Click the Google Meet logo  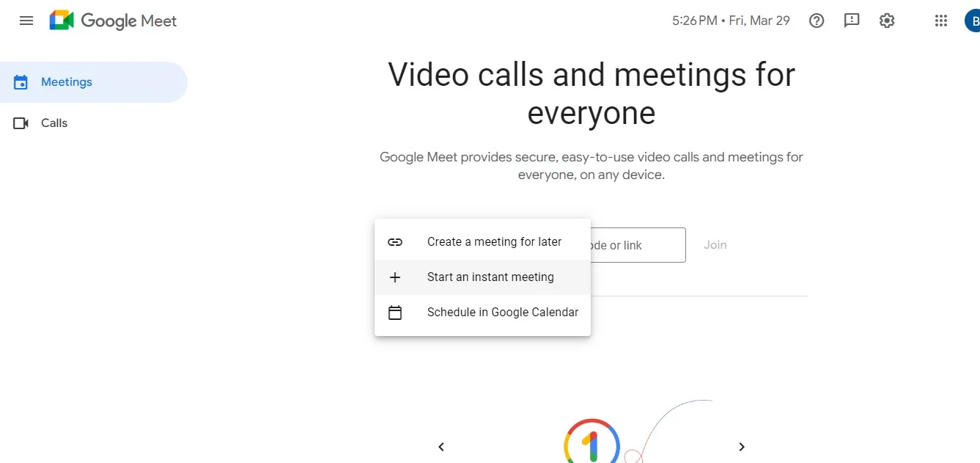click(114, 21)
